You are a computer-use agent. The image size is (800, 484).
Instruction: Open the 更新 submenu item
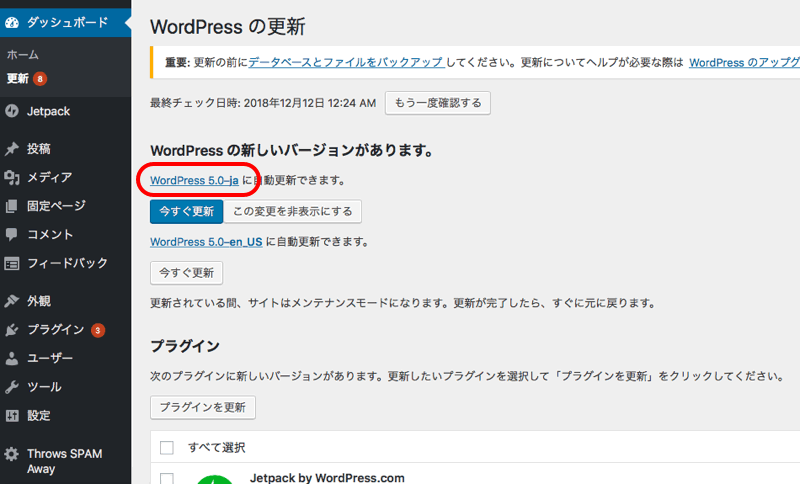(18, 78)
